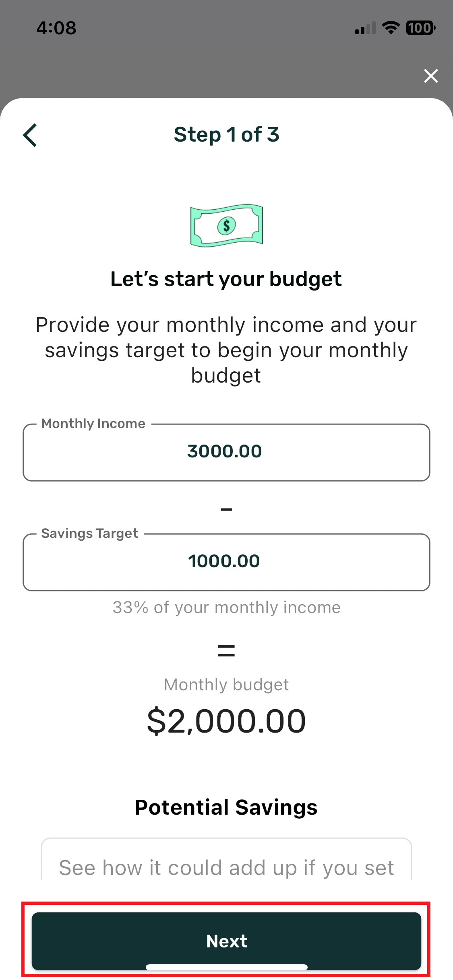The width and height of the screenshot is (453, 980).
Task: Tap the 1000.00 savings value
Action: tap(224, 561)
